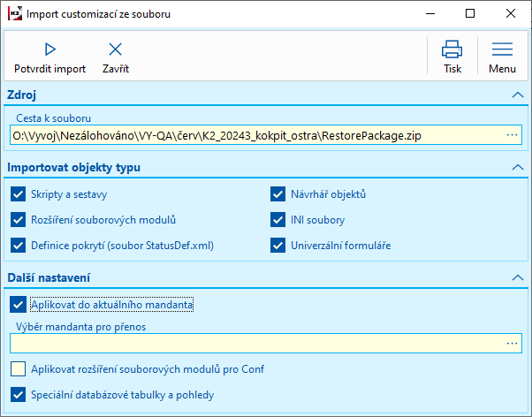Image resolution: width=532 pixels, height=417 pixels.
Task: Toggle Univerzální formuláře checkbox
Action: (277, 245)
